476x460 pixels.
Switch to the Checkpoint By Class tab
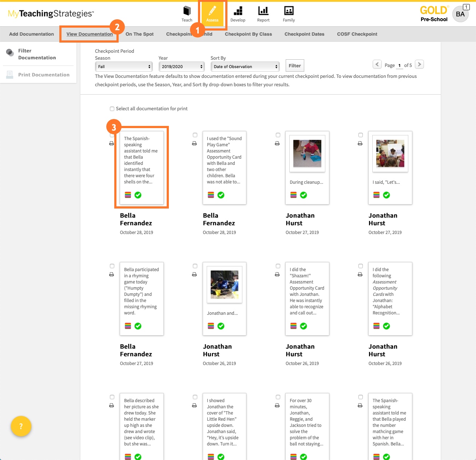coord(249,34)
